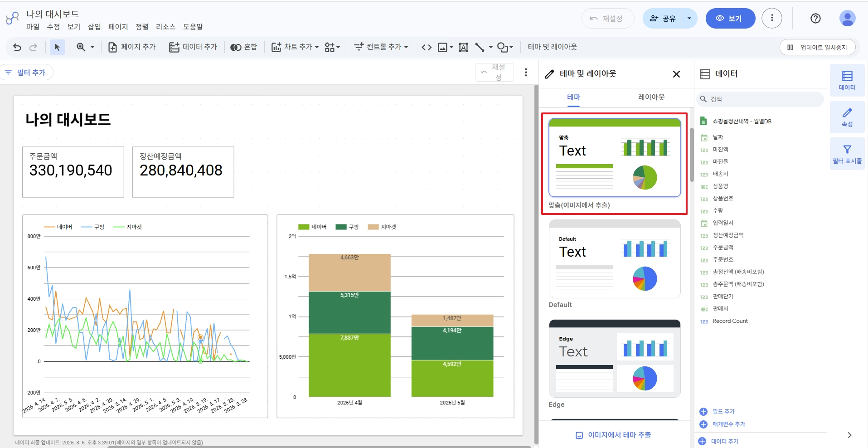
Task: Select the Default theme thumbnail
Action: [615, 259]
